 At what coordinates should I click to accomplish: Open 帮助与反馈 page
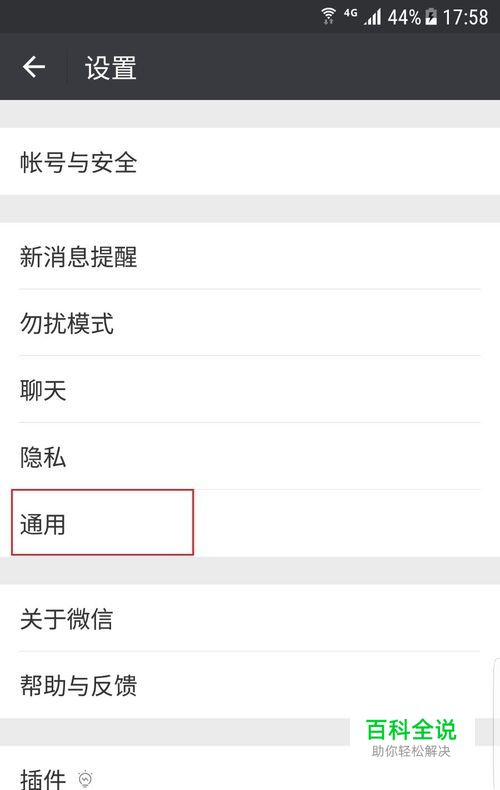point(250,685)
